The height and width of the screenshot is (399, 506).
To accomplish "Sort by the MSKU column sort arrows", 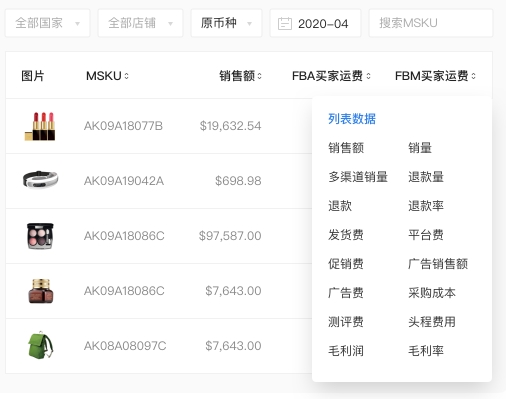I will tap(126, 76).
